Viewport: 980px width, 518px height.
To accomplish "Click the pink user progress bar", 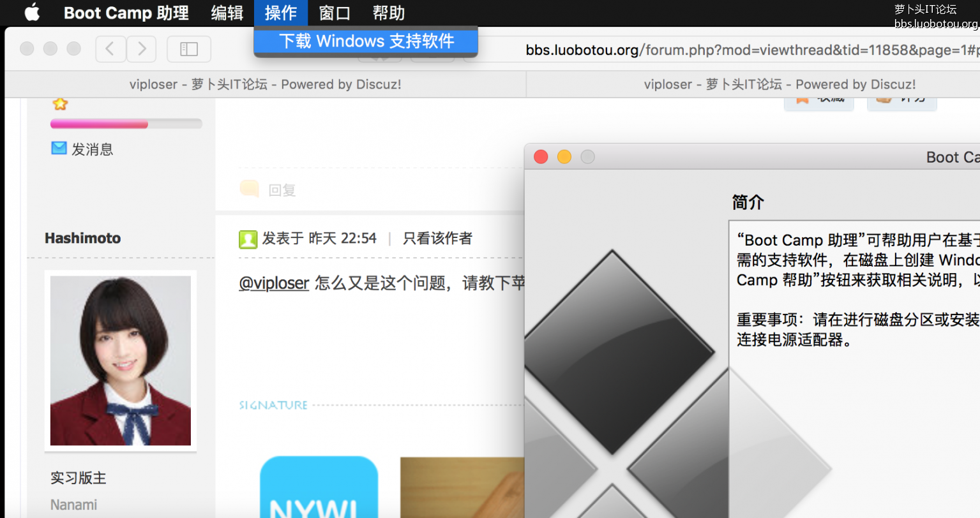I will pos(126,124).
